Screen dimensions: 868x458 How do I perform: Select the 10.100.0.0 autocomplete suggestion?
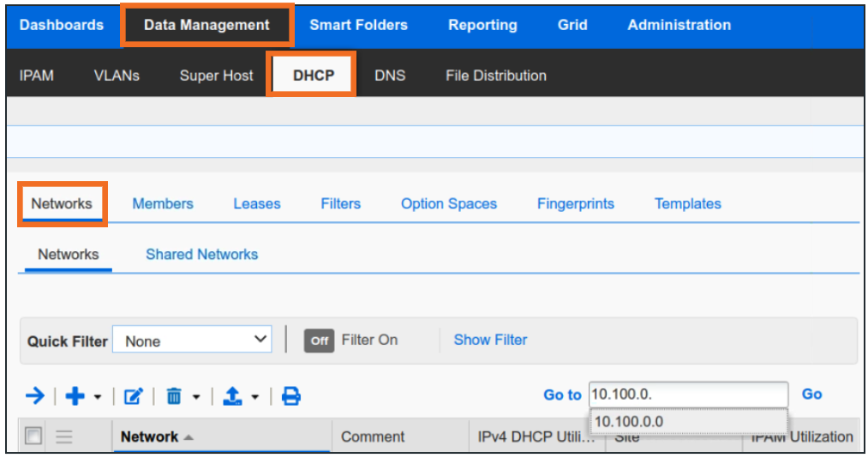[629, 421]
